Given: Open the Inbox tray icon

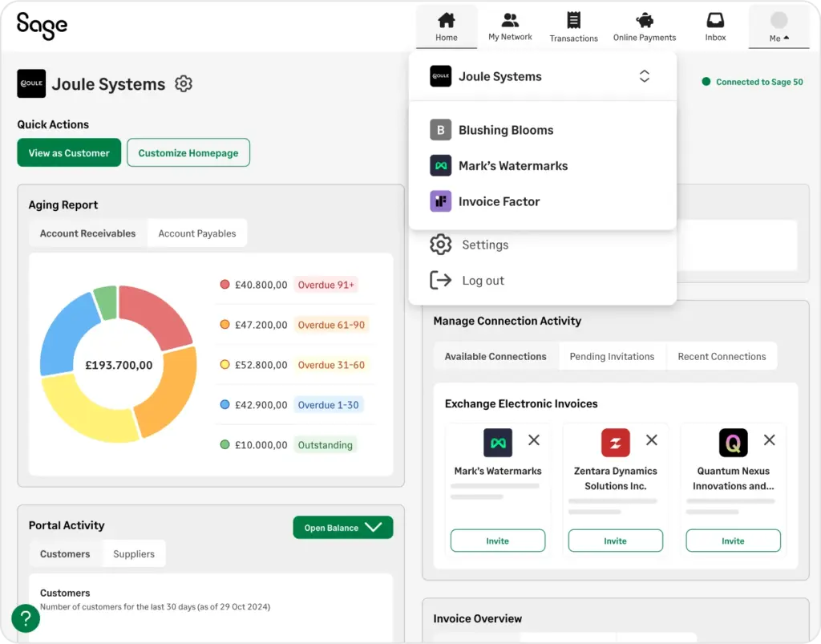Looking at the screenshot, I should (x=715, y=21).
